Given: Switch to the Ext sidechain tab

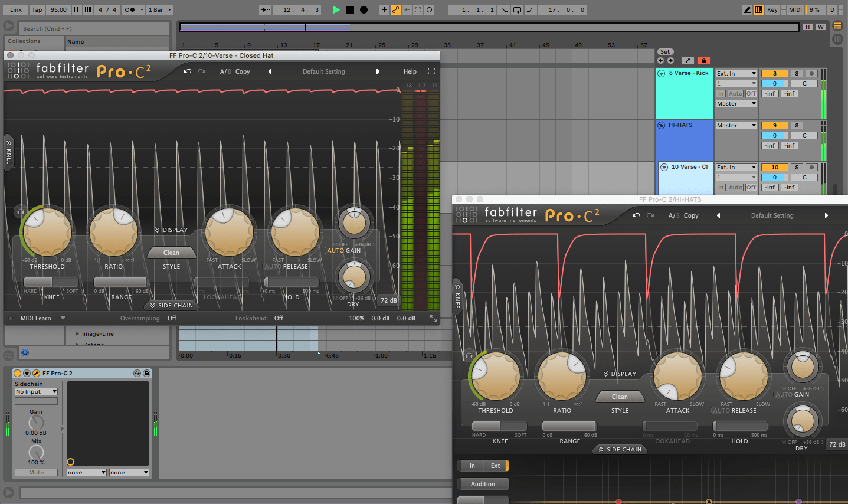Looking at the screenshot, I should click(496, 466).
